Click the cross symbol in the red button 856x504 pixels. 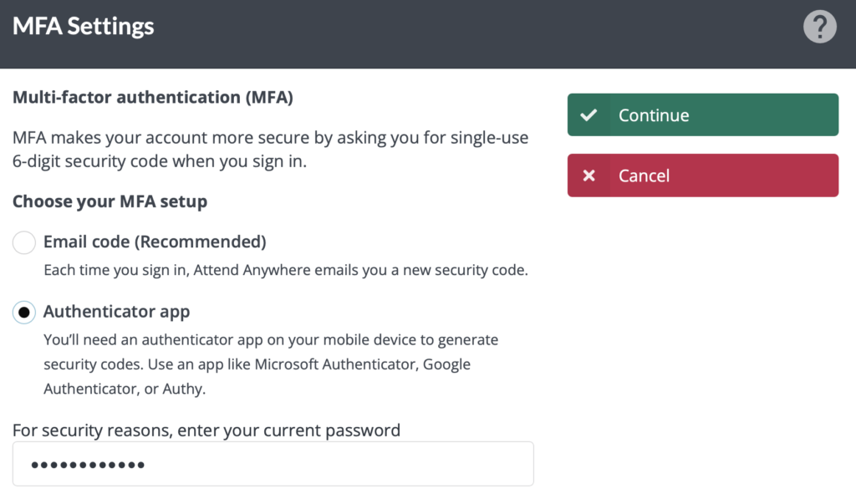click(x=589, y=176)
